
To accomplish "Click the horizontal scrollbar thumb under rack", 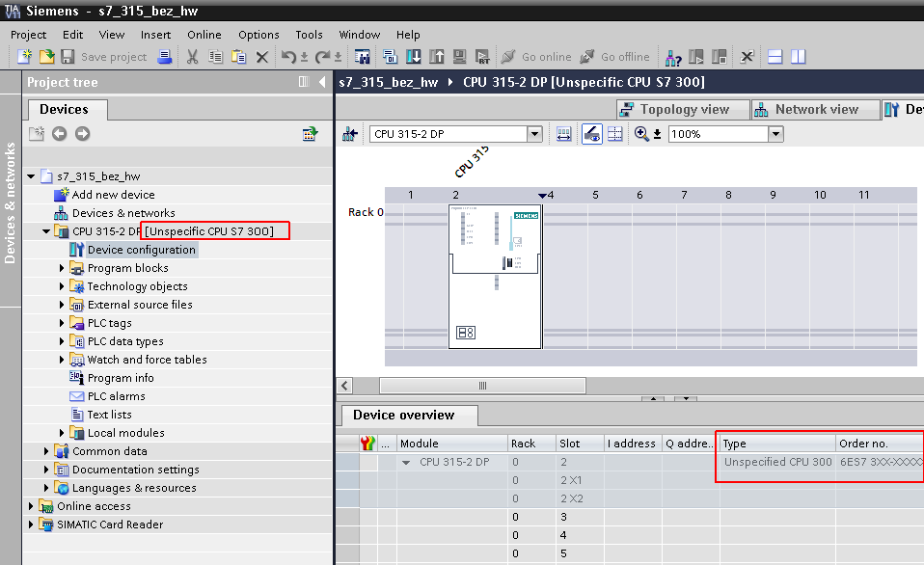I will click(x=482, y=386).
